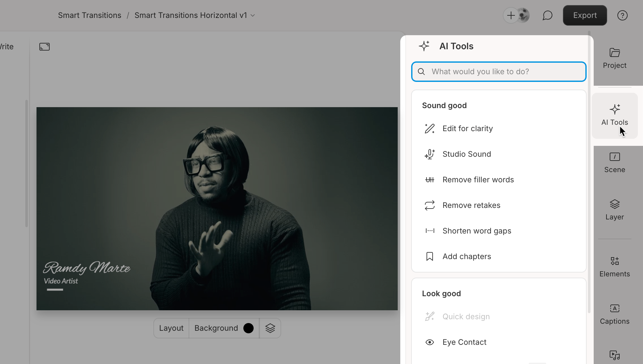Click the AI Tools panel scrollbar
Image resolution: width=643 pixels, height=364 pixels.
[x=589, y=173]
